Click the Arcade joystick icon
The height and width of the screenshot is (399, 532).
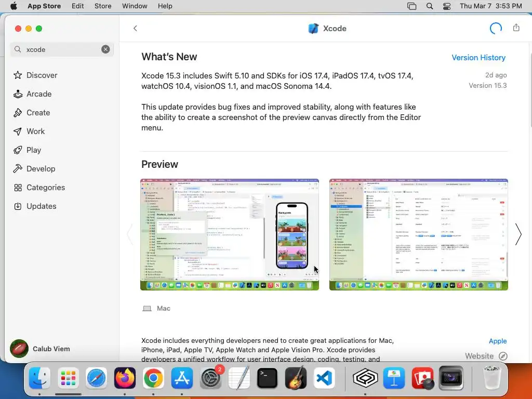[18, 94]
